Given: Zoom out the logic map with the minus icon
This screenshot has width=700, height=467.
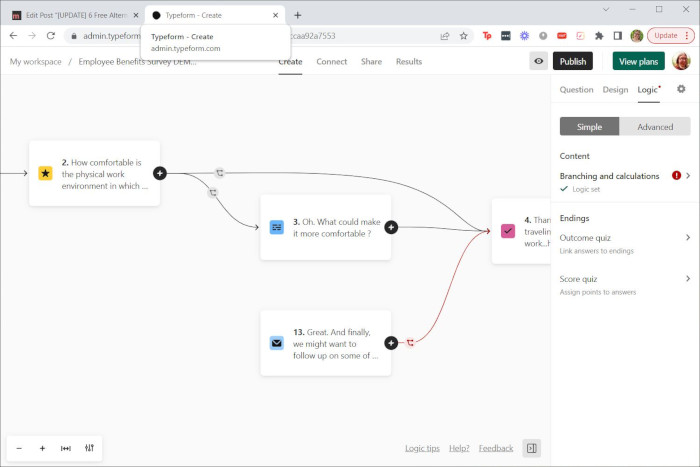Looking at the screenshot, I should coord(19,448).
